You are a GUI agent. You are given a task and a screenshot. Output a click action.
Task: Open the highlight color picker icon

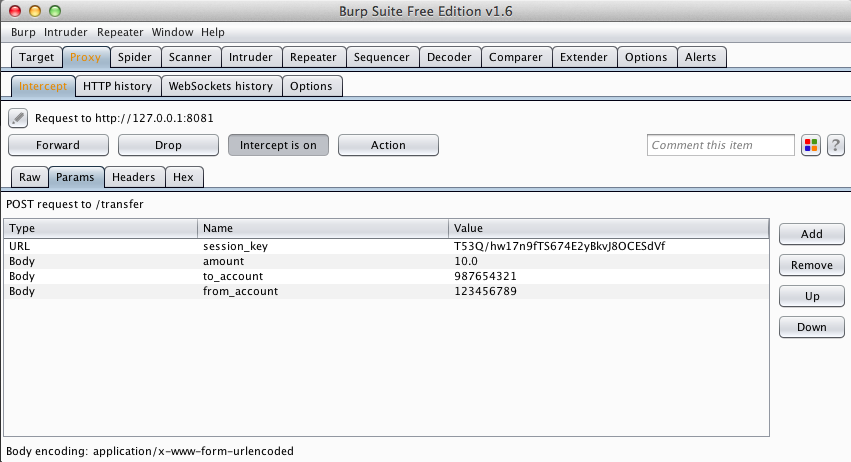811,145
